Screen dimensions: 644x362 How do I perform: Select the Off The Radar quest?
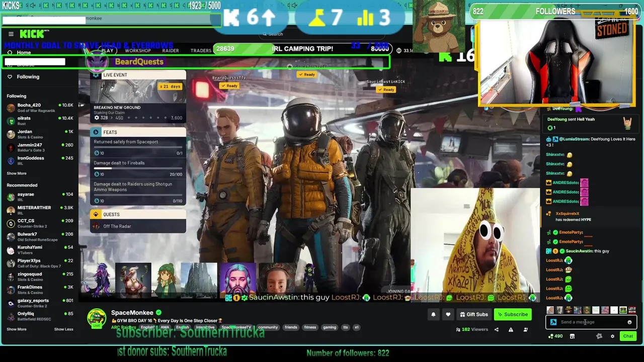(x=138, y=226)
